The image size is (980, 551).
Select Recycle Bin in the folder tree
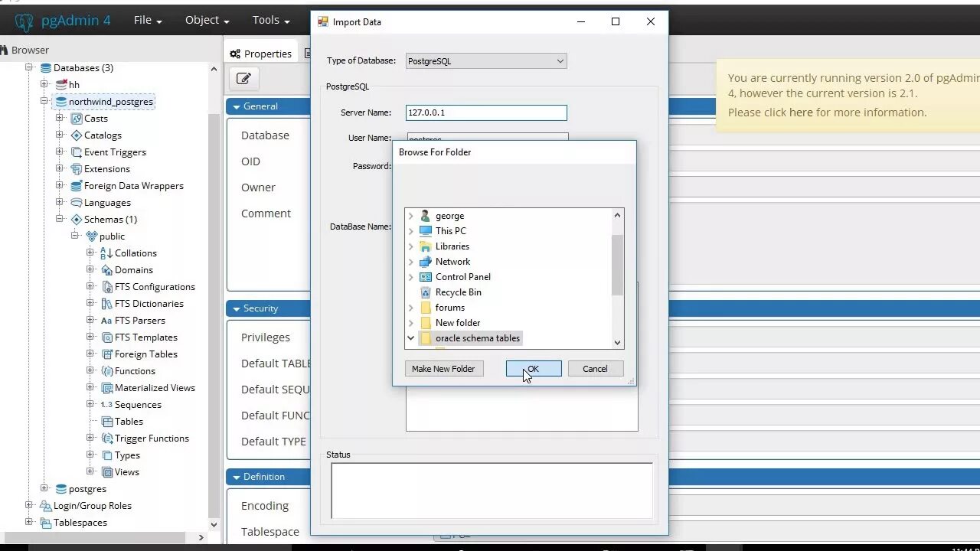pyautogui.click(x=458, y=292)
